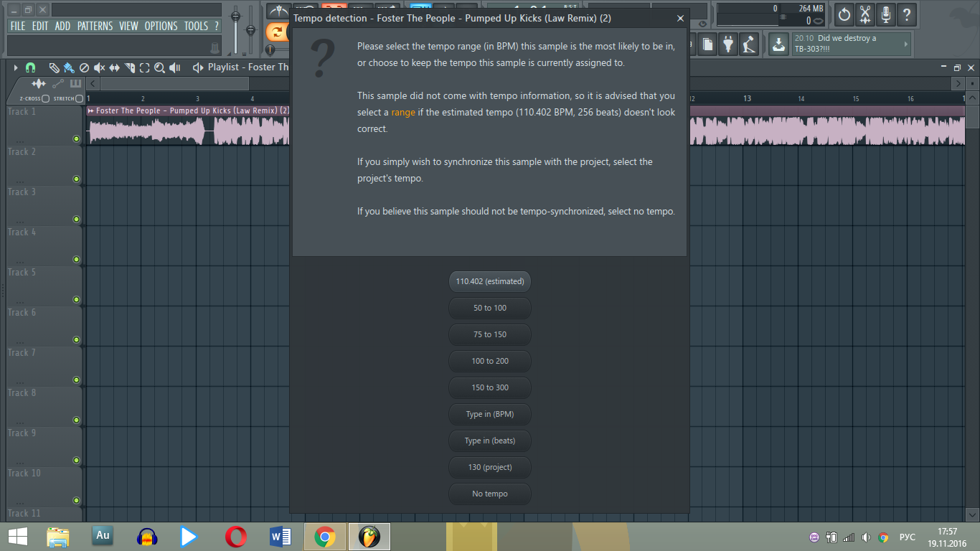This screenshot has width=980, height=551.
Task: Click the playlist scroll right arrow
Action: [960, 84]
